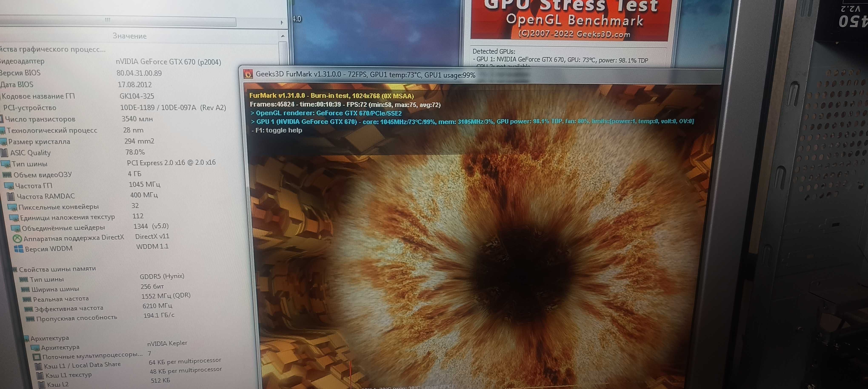
Task: Click the Частота RAMDAC row icon
Action: coord(11,196)
